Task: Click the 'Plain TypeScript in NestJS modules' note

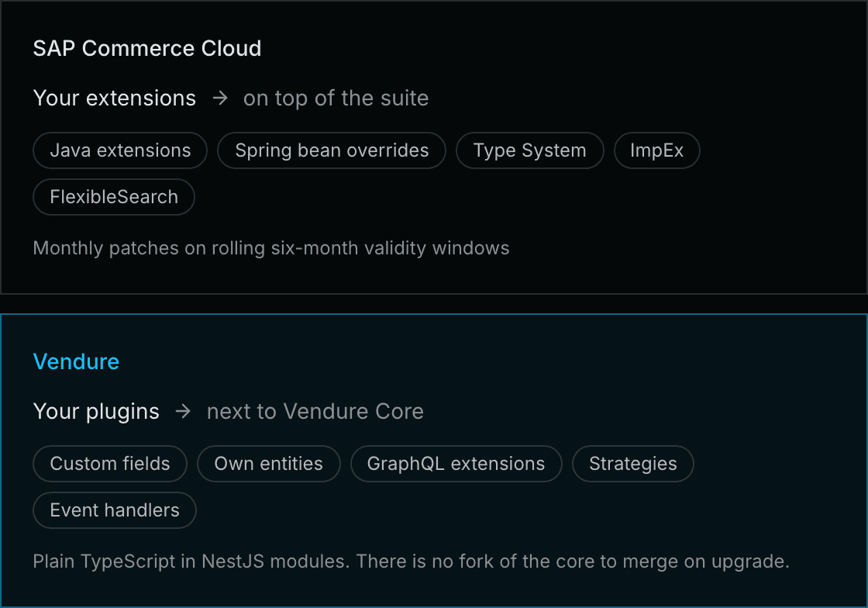Action: [412, 561]
